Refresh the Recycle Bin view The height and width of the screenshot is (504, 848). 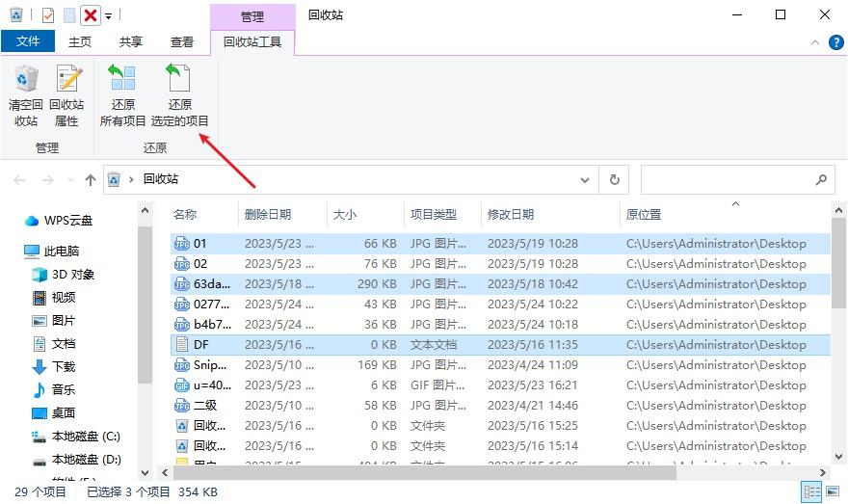tap(615, 179)
